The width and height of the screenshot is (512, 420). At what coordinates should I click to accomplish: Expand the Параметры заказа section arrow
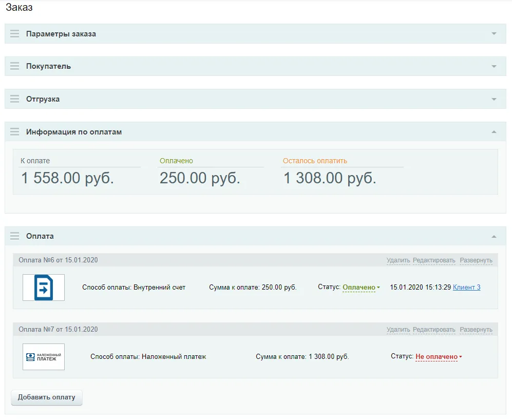point(494,34)
